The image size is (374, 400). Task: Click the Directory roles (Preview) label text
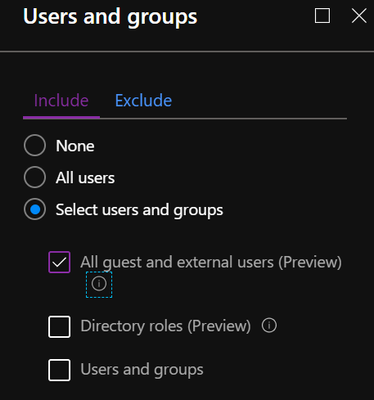pyautogui.click(x=166, y=326)
